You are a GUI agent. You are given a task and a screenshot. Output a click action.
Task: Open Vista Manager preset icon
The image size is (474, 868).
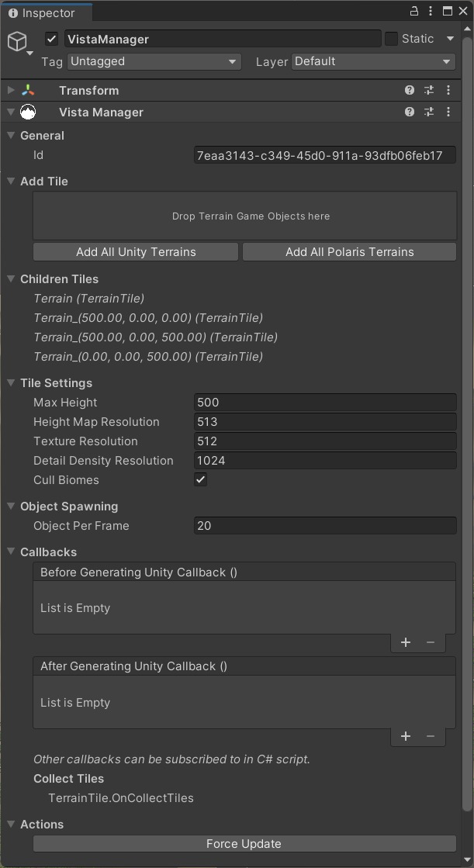coord(429,112)
